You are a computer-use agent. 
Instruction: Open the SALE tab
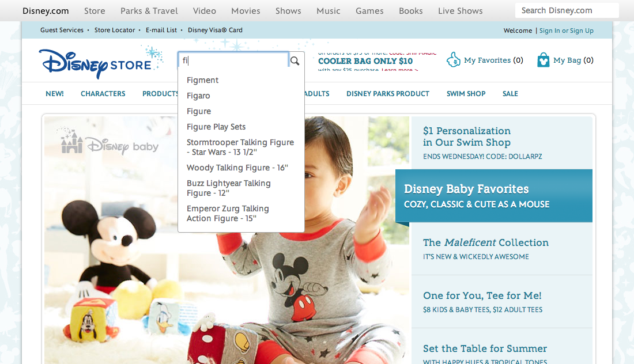(x=510, y=94)
